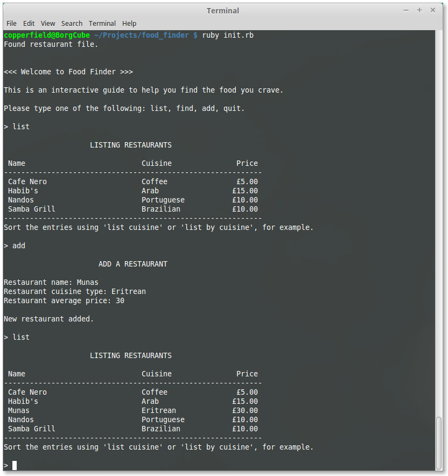The image size is (448, 476).
Task: Select 'Munas' in the updated list
Action: click(18, 410)
